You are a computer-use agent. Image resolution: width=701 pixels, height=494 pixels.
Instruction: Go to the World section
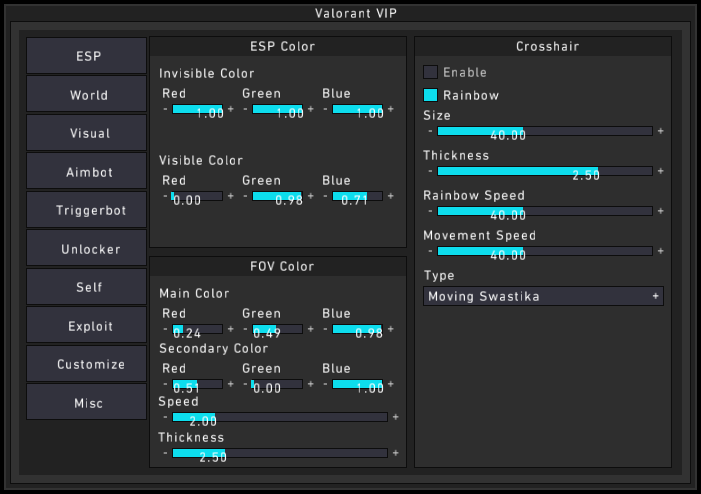[87, 95]
